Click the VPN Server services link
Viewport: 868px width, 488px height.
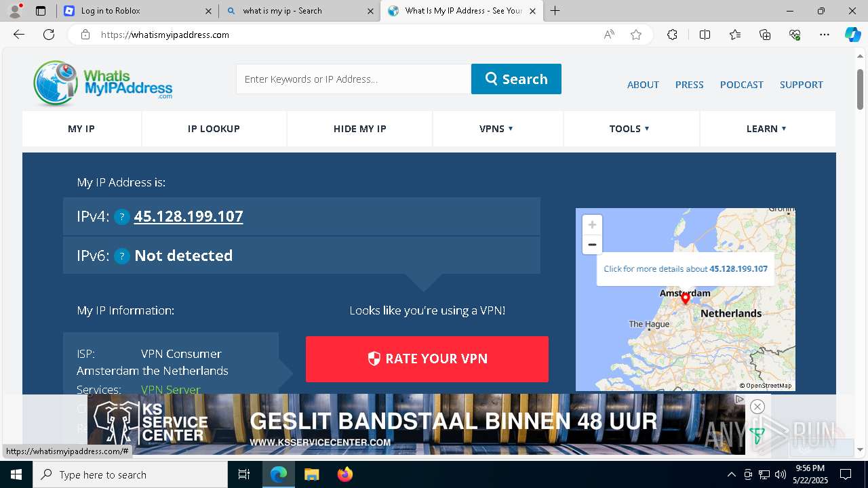coord(171,390)
